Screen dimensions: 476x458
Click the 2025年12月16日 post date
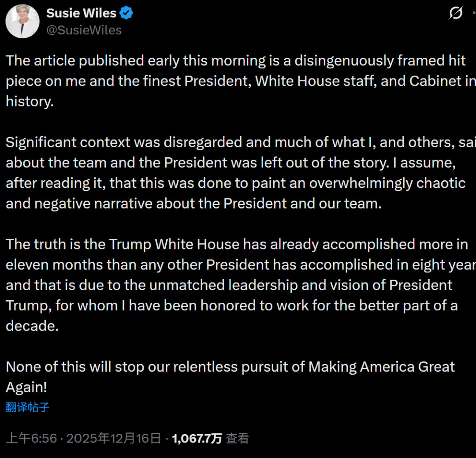114,438
